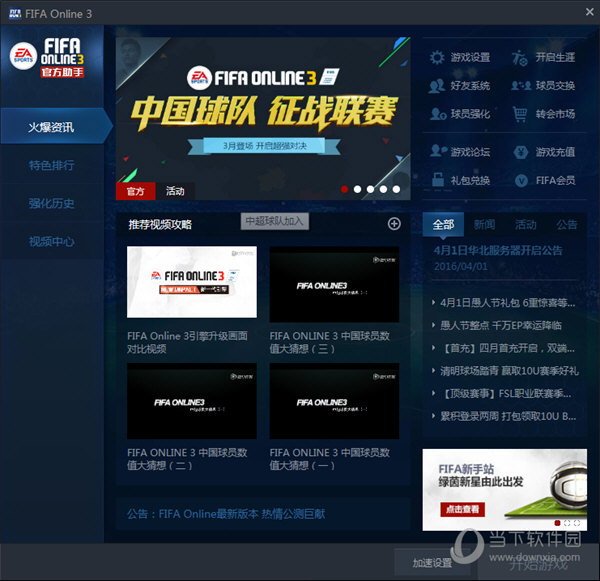Play the 中国球员数值大猜想（三）thumbnail
The width and height of the screenshot is (600, 581).
point(334,284)
